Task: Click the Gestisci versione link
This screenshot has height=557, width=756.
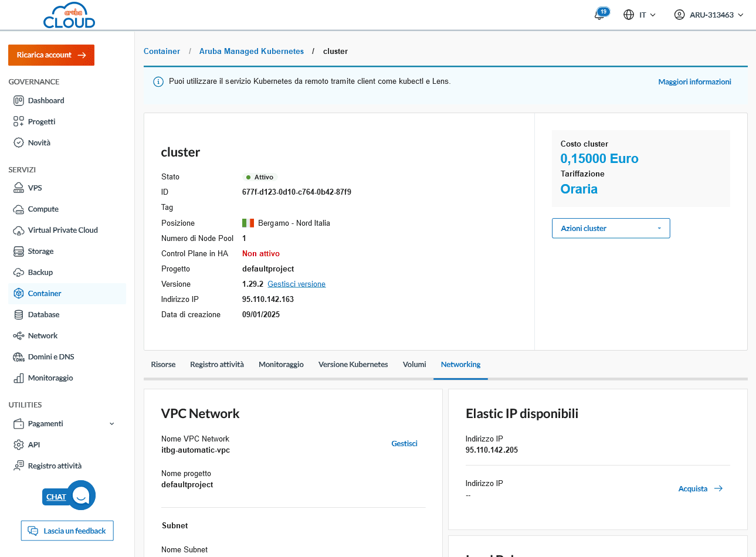Action: click(296, 284)
